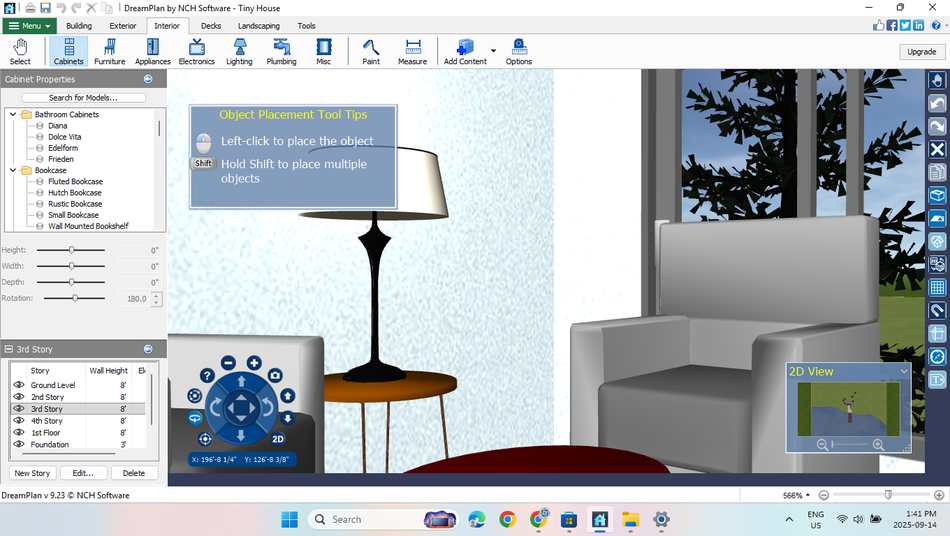Screen dimensions: 950x536
Task: Show hidden system tray icons
Action: coord(789,519)
